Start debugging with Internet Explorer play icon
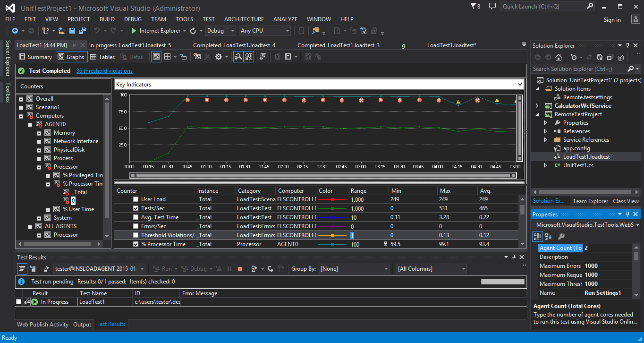 tap(134, 31)
